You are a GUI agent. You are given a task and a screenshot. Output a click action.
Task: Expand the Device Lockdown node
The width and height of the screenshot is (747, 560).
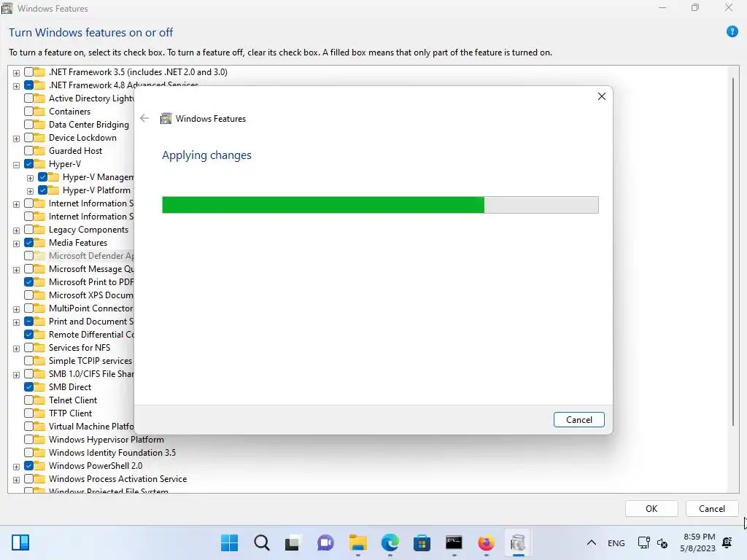16,139
